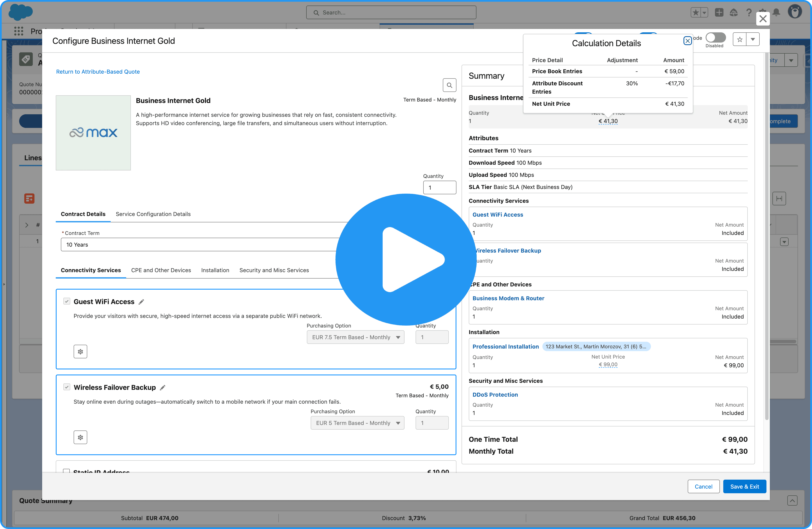Open the app launcher grid icon
The width and height of the screenshot is (812, 529).
click(19, 31)
